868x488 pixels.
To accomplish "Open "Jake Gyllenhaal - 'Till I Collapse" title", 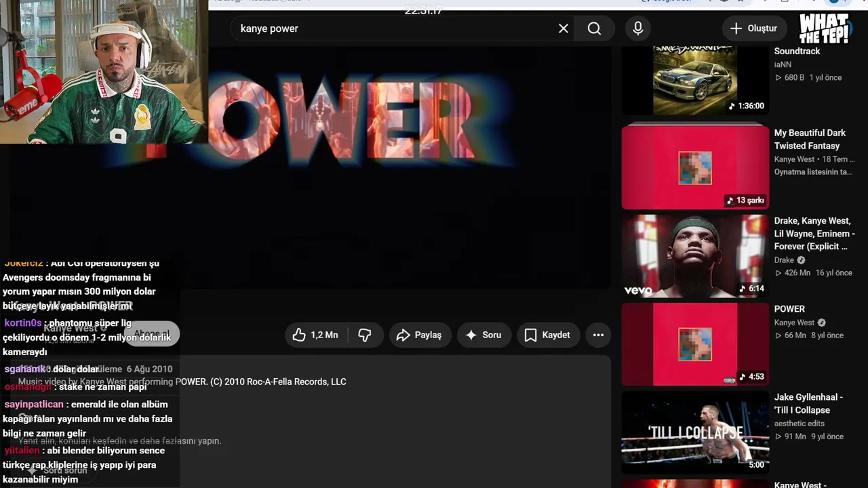I will (808, 404).
